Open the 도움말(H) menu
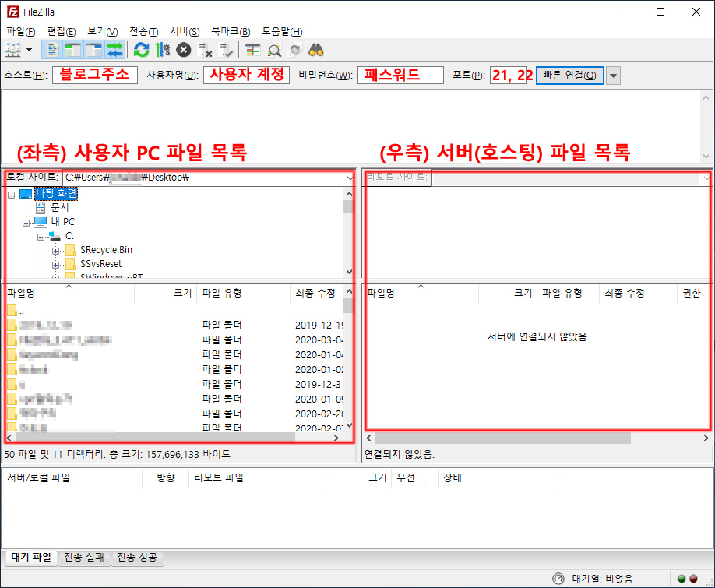The width and height of the screenshot is (715, 588). [x=282, y=31]
